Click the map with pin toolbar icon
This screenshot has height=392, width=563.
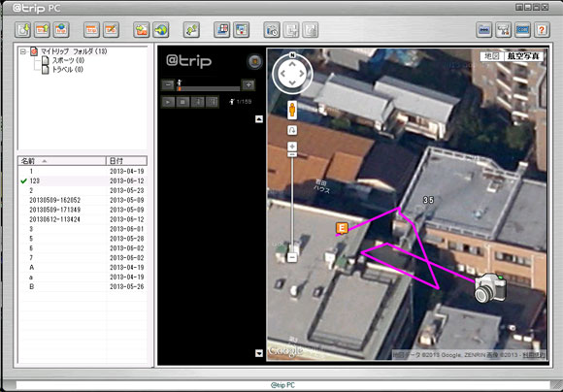[x=242, y=30]
